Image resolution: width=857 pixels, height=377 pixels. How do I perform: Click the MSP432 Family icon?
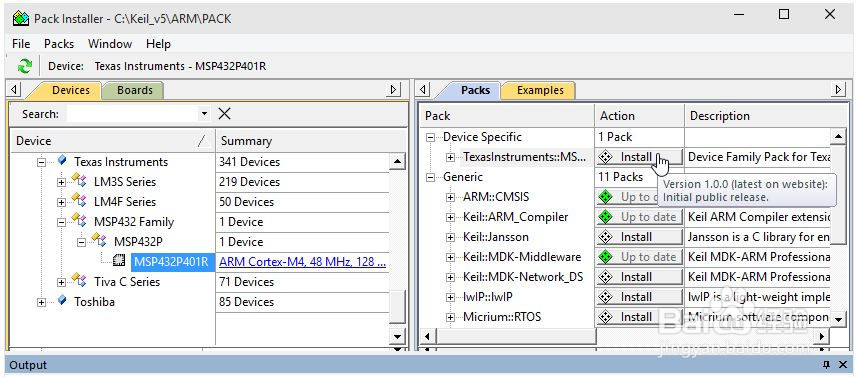pos(79,221)
